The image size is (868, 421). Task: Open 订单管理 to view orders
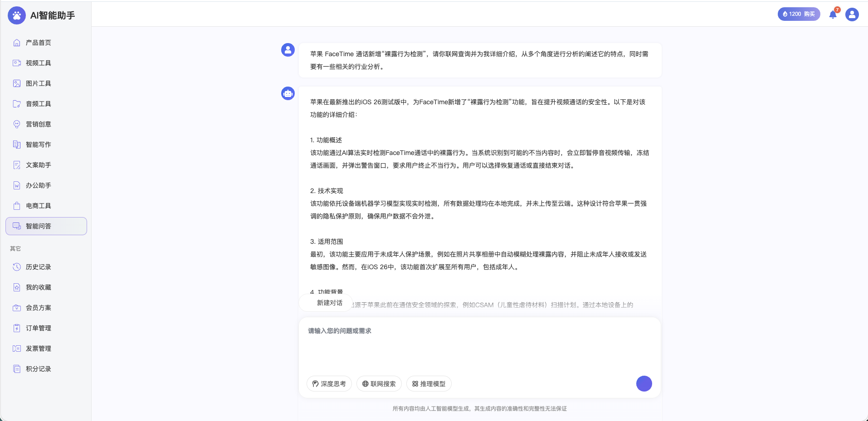(x=39, y=328)
